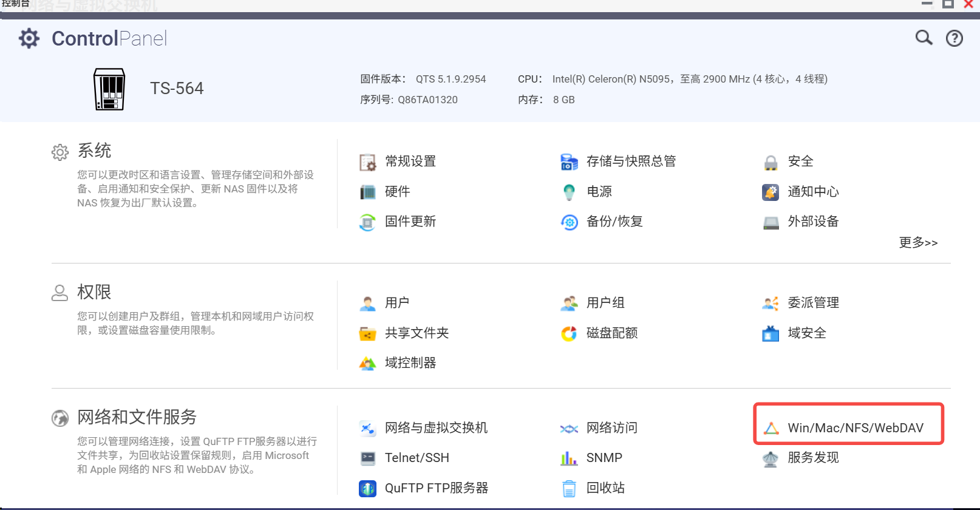Click the Win/Mac/NFS/WebDAV label
The height and width of the screenshot is (510, 980).
coord(856,428)
